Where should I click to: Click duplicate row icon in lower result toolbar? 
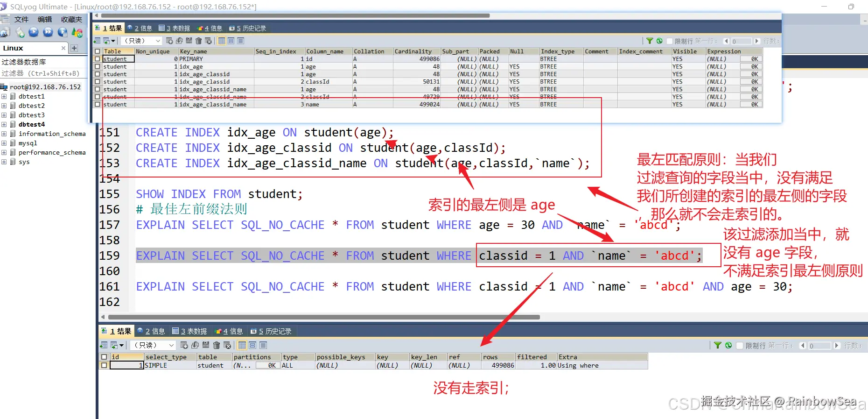click(x=195, y=345)
